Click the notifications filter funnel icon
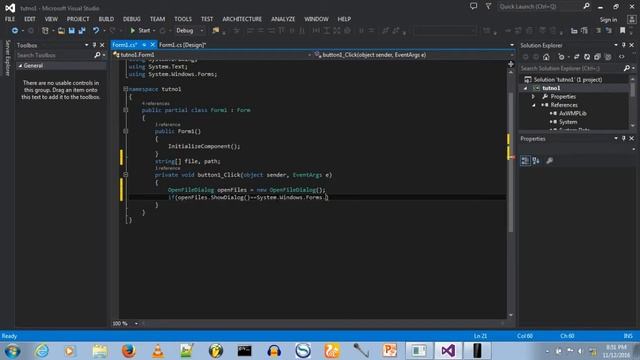 (488, 6)
